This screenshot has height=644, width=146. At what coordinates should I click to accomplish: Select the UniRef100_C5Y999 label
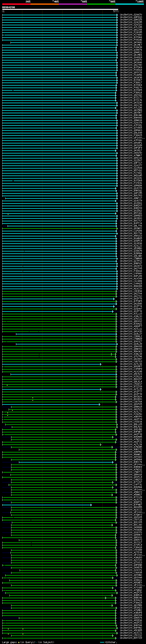[131, 550]
